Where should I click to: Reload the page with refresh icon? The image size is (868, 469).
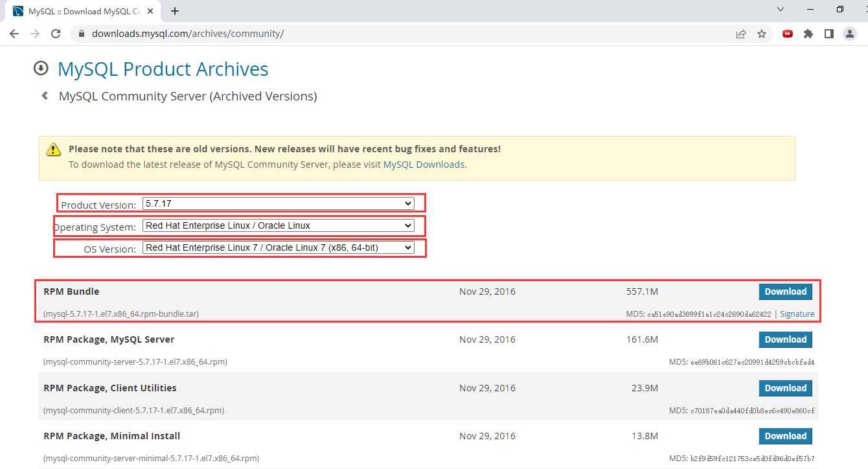56,34
